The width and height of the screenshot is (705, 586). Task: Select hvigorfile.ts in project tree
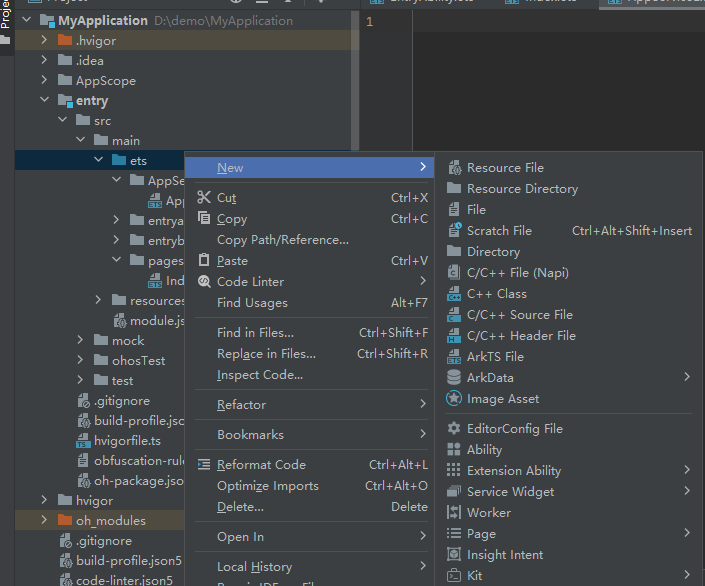click(127, 440)
